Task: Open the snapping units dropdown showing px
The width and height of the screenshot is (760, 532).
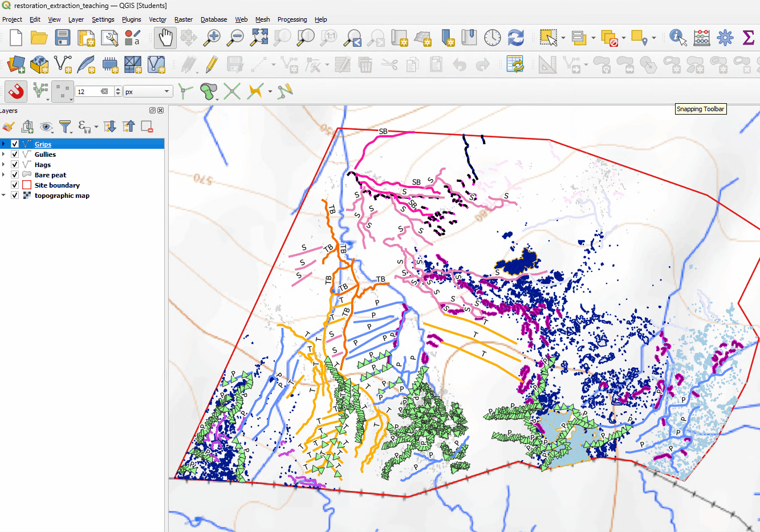Action: [x=147, y=91]
